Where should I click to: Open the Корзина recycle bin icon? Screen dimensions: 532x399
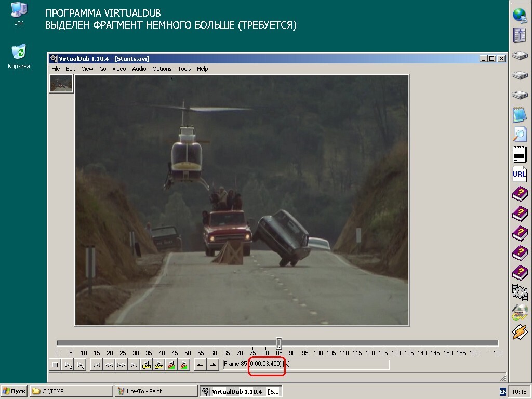(19, 56)
